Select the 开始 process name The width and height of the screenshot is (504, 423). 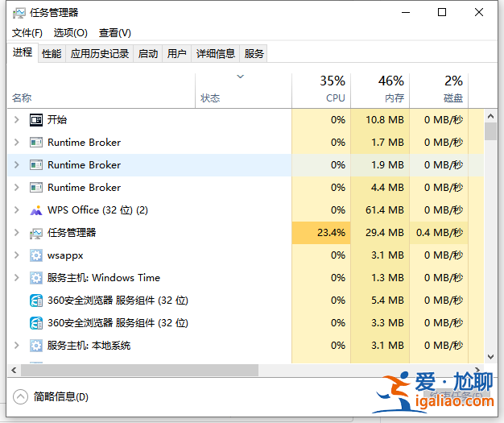[x=57, y=120]
